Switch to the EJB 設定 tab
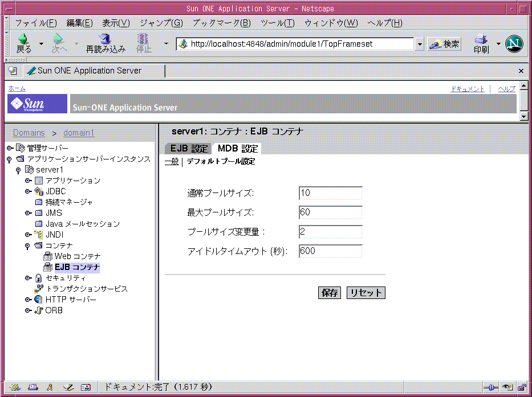 (189, 149)
